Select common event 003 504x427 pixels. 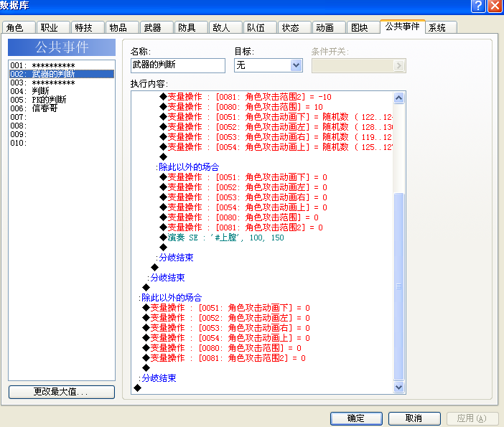pos(62,83)
